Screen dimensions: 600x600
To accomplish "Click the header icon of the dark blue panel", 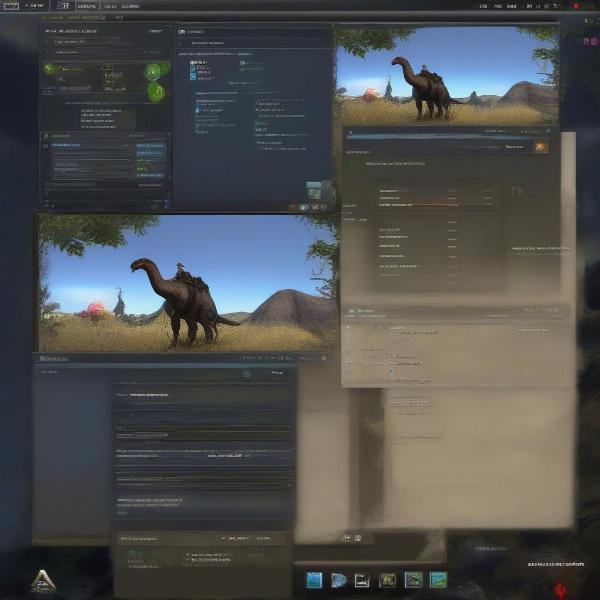I will 182,32.
